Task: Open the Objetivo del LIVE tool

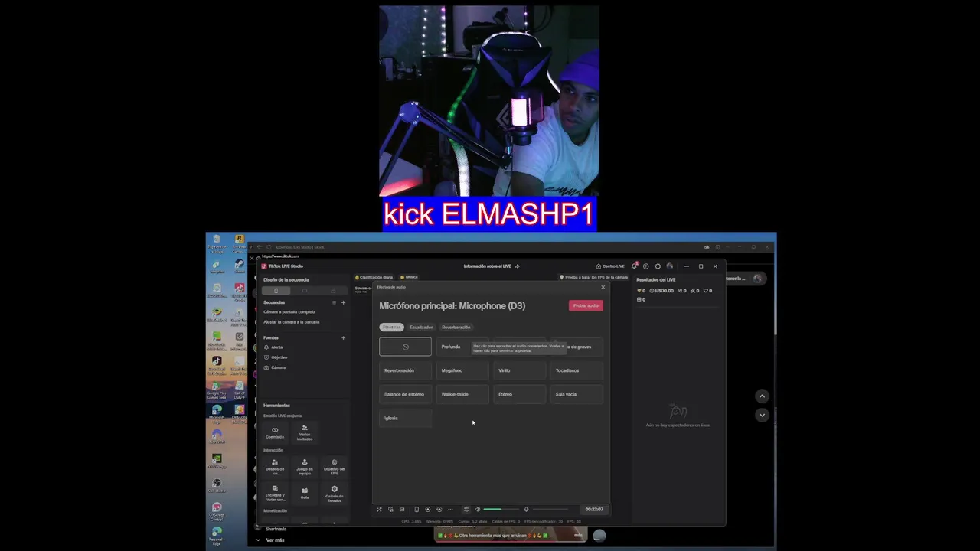Action: tap(335, 467)
